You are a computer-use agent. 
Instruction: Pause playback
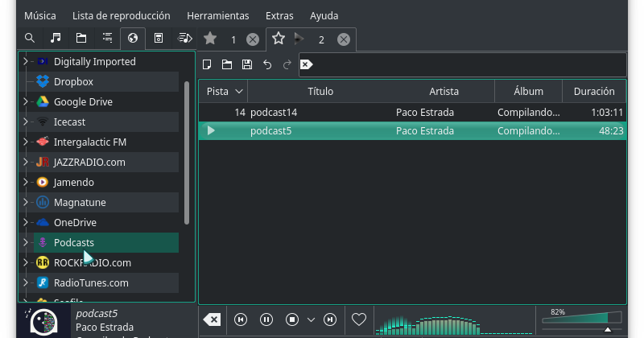pos(266,319)
